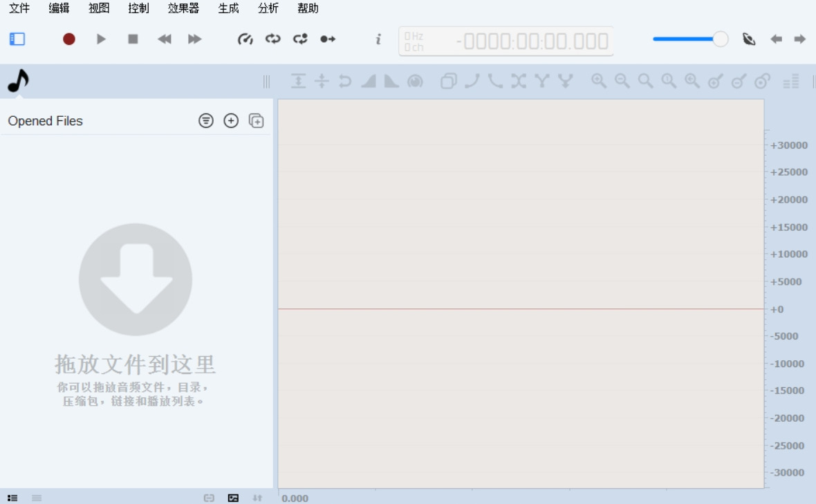This screenshot has height=504, width=816.
Task: Toggle loop-with-marker playback icon
Action: pyautogui.click(x=300, y=39)
